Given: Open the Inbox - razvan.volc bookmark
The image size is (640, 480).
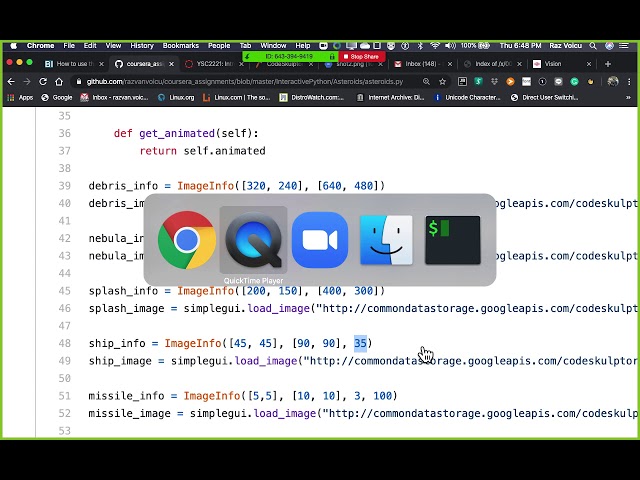Looking at the screenshot, I should (114, 98).
